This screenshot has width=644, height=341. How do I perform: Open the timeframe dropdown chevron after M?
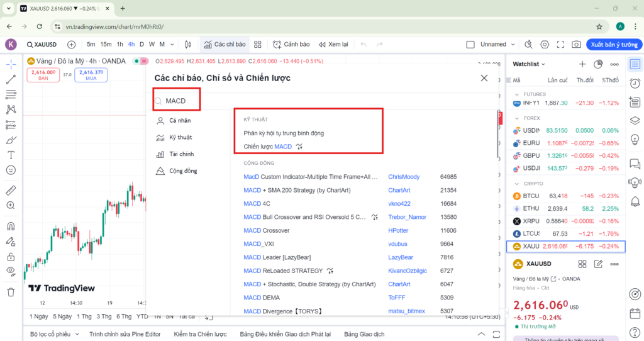[x=172, y=45]
